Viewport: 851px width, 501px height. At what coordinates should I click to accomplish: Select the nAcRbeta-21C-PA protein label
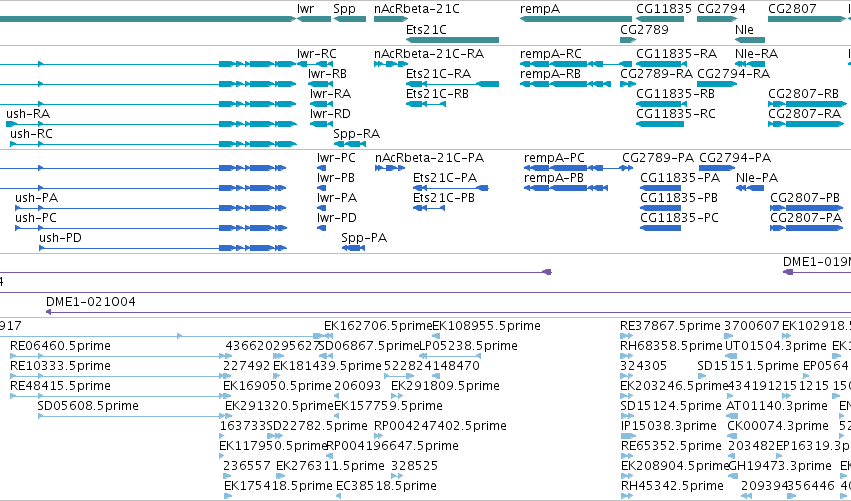429,158
